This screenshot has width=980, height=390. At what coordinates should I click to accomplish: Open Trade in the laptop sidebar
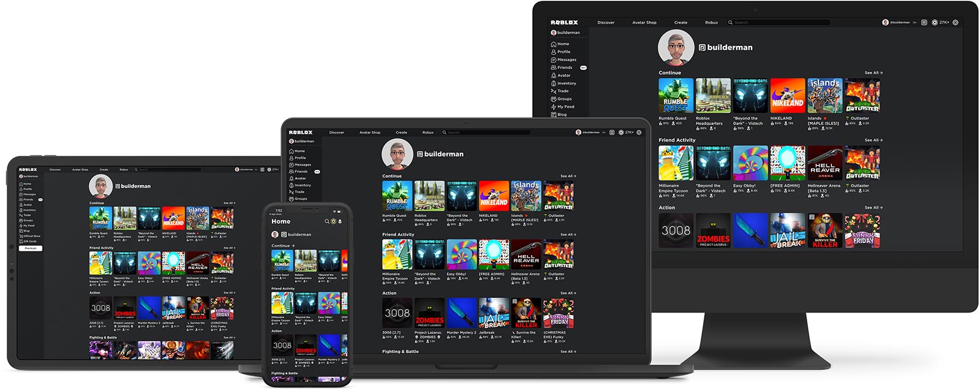click(299, 192)
